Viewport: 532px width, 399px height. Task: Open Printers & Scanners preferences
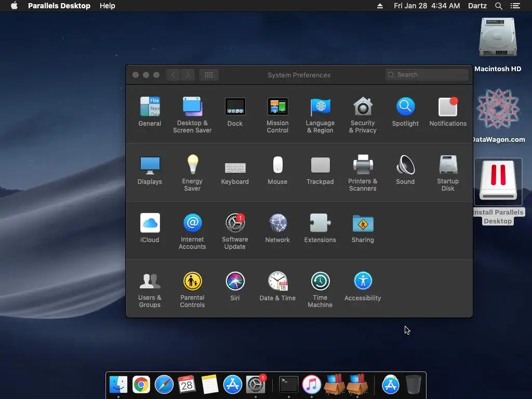(x=363, y=172)
